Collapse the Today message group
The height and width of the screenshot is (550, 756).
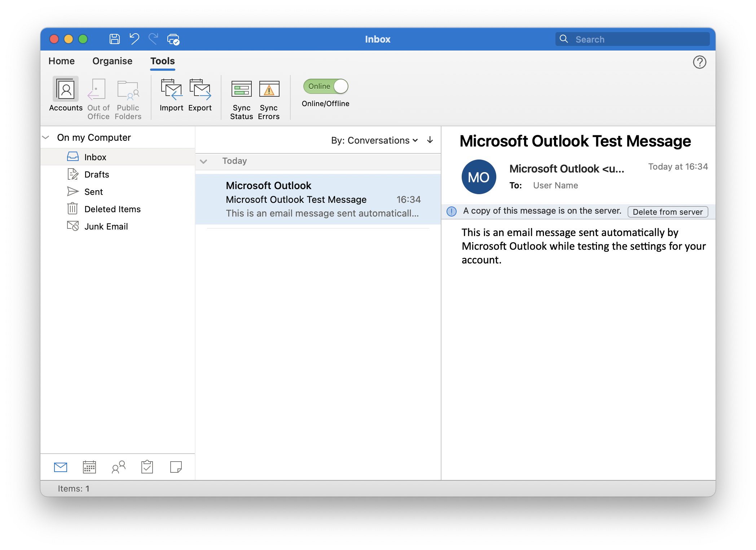tap(203, 161)
